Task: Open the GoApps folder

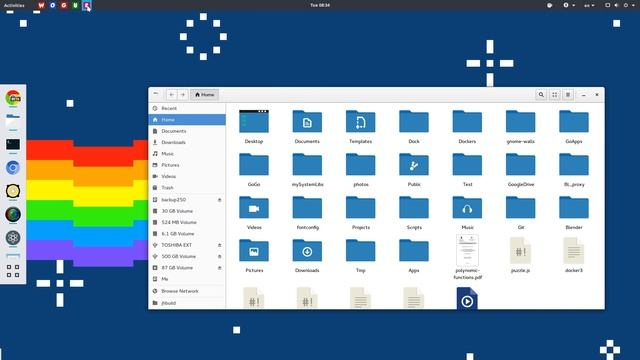Action: tap(574, 126)
